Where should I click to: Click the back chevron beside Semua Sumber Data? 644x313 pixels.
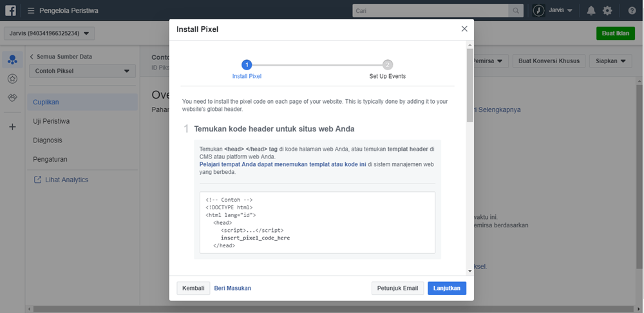pyautogui.click(x=32, y=57)
